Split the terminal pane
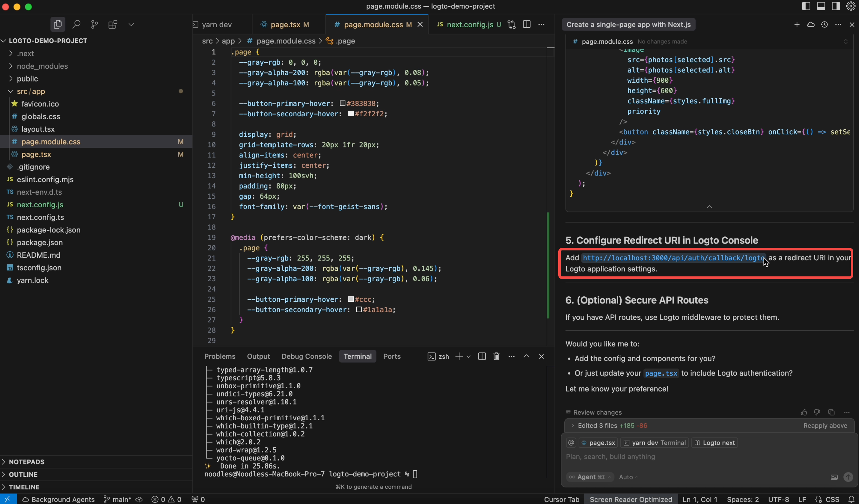The height and width of the screenshot is (504, 859). pos(482,356)
